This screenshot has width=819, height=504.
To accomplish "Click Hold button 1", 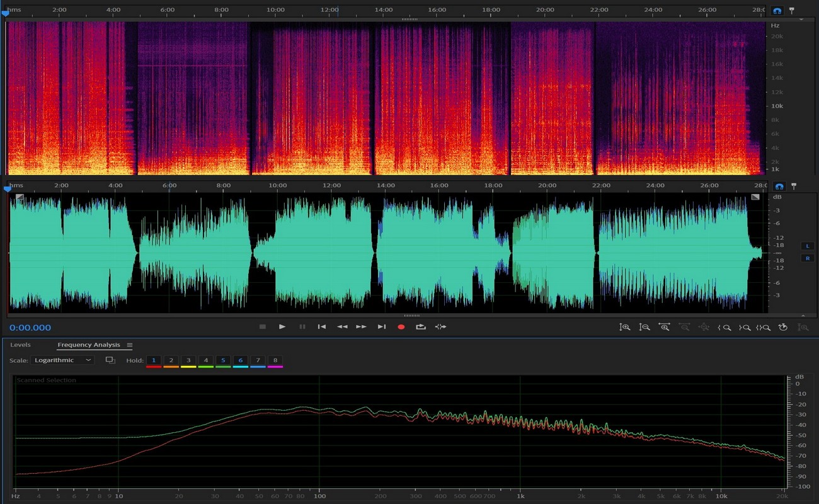I will coord(153,360).
